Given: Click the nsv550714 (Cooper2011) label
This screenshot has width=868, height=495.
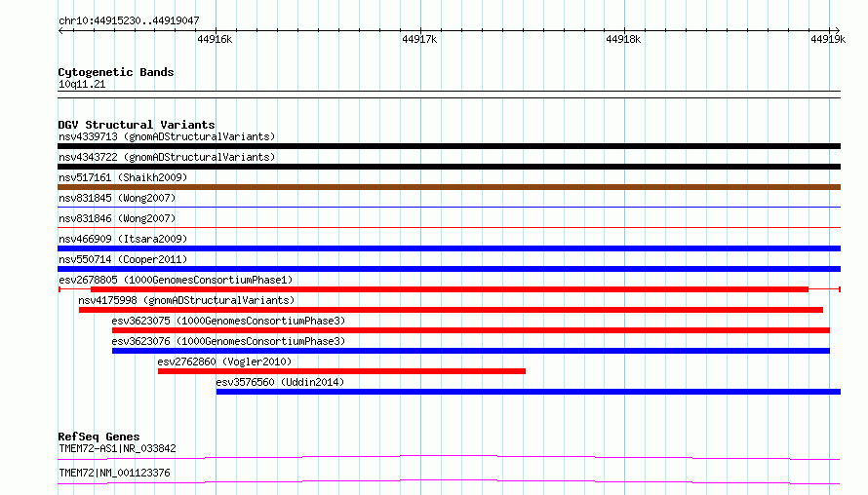Looking at the screenshot, I should click(123, 259).
